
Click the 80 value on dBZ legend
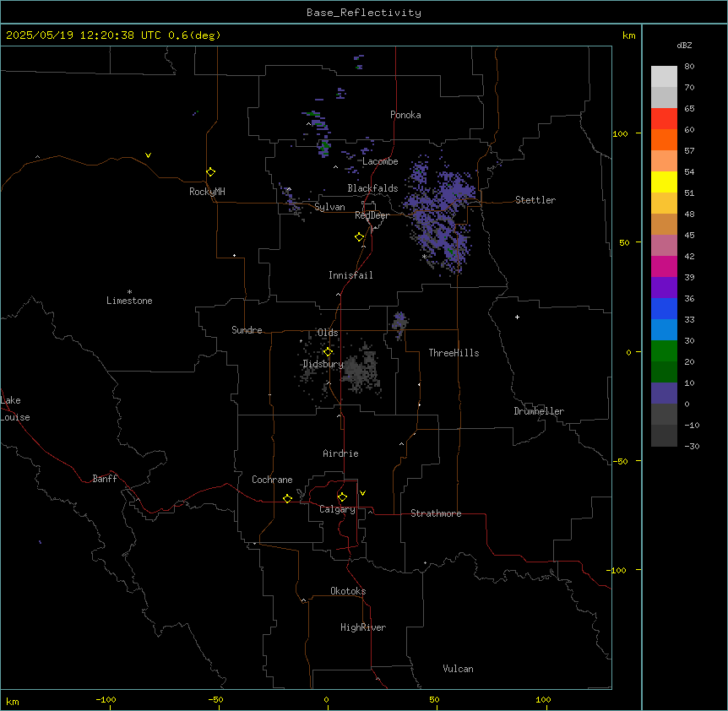tap(689, 67)
